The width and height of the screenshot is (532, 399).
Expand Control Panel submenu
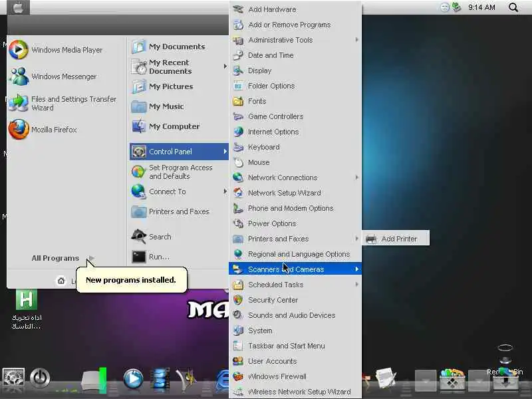pyautogui.click(x=179, y=152)
